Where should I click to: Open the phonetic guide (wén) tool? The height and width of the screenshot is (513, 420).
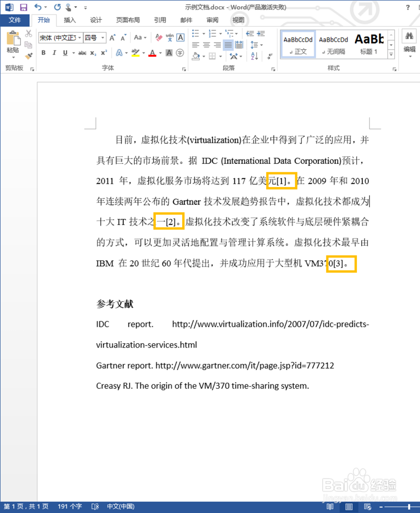click(170, 38)
